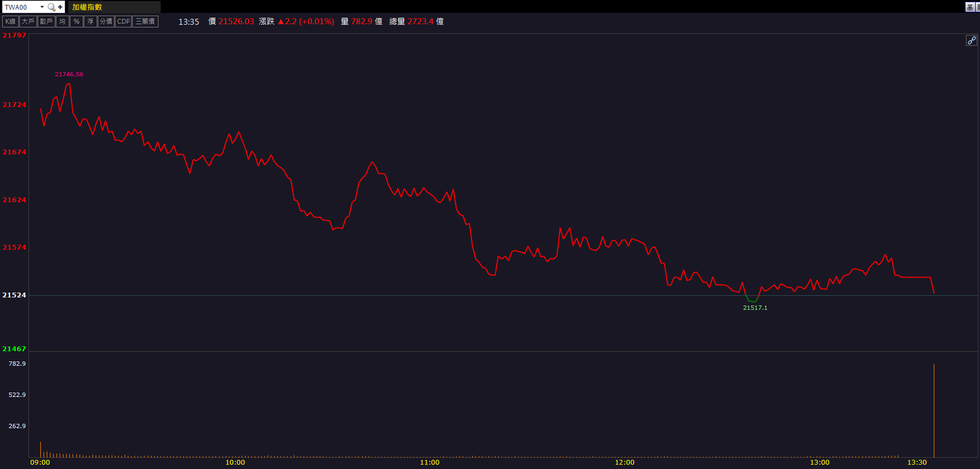
Task: Open the 分價 price distribution view
Action: pos(106,22)
